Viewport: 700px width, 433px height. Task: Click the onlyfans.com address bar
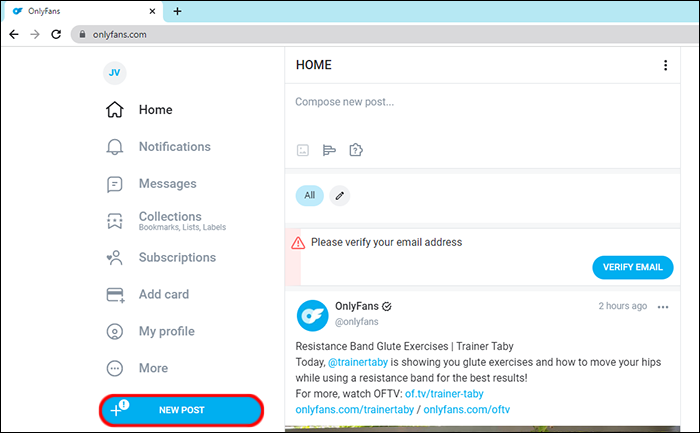click(384, 34)
